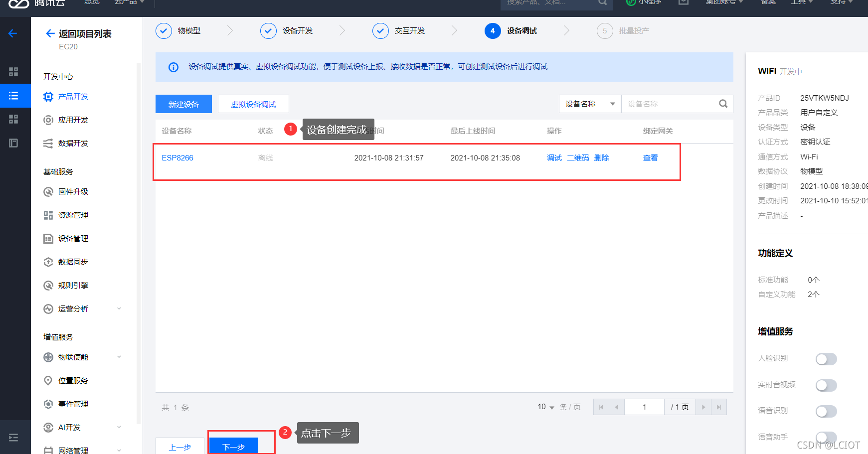Open the first grid icon in the dark rail
The image size is (868, 454).
click(13, 72)
